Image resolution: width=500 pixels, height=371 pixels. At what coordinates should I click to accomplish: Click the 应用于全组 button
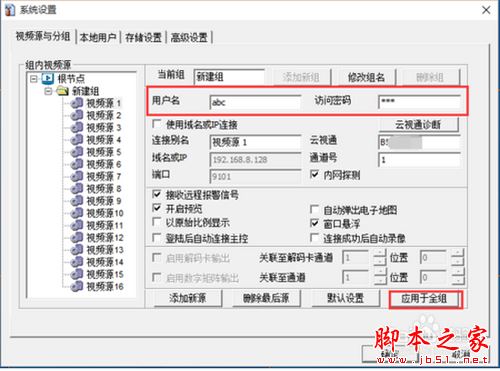point(424,298)
